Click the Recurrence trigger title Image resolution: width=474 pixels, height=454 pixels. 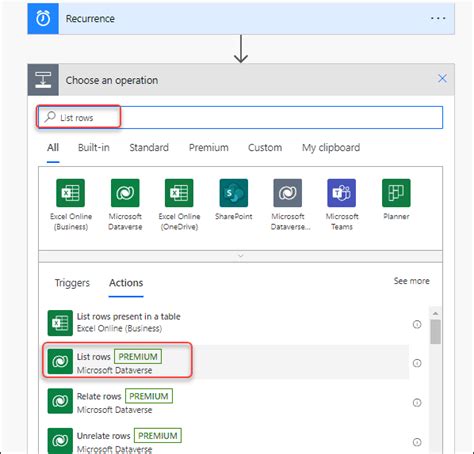(x=90, y=19)
